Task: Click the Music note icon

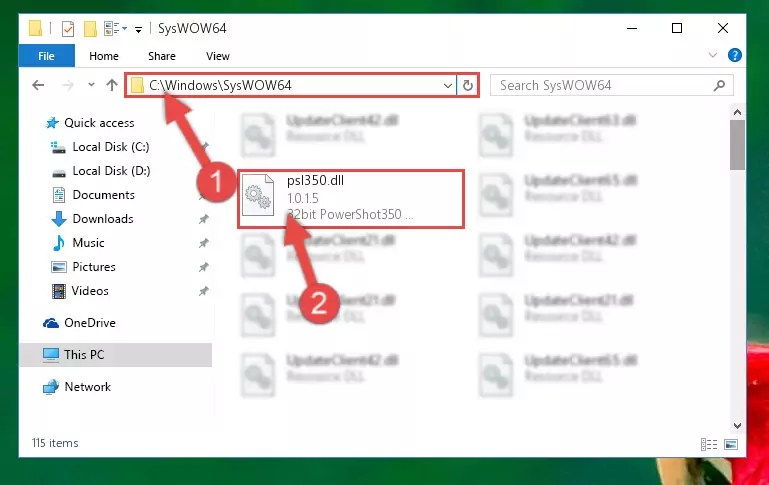Action: [x=58, y=243]
